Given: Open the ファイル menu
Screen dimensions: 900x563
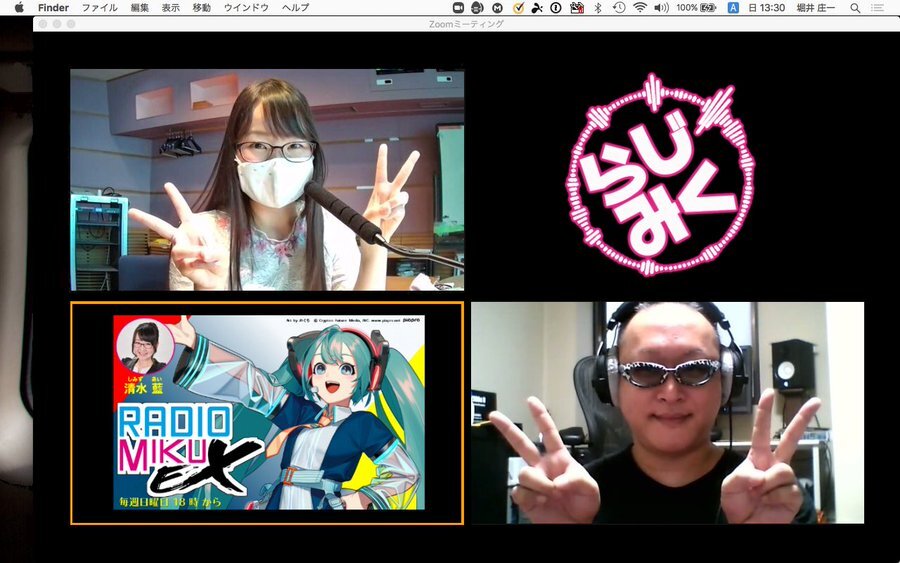Looking at the screenshot, I should point(99,7).
